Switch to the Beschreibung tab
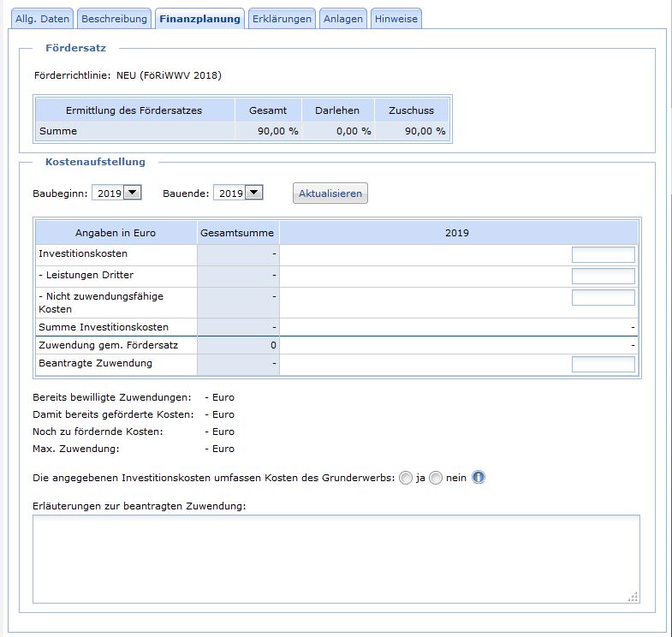The width and height of the screenshot is (672, 637). tap(114, 19)
